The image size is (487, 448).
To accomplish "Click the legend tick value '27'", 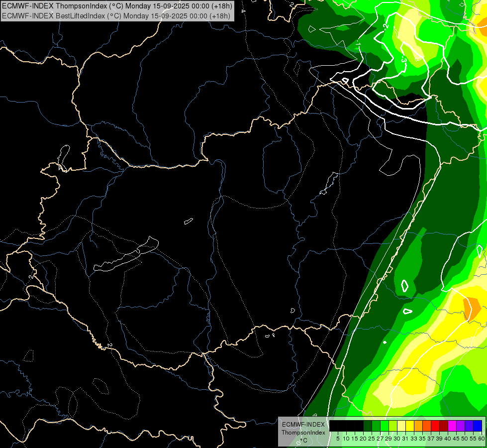I will pyautogui.click(x=380, y=439).
